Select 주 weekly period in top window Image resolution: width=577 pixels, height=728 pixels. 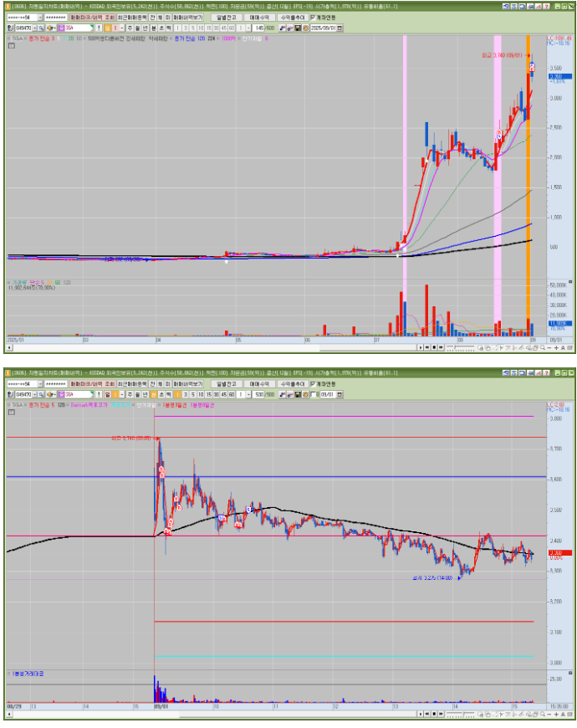click(130, 28)
